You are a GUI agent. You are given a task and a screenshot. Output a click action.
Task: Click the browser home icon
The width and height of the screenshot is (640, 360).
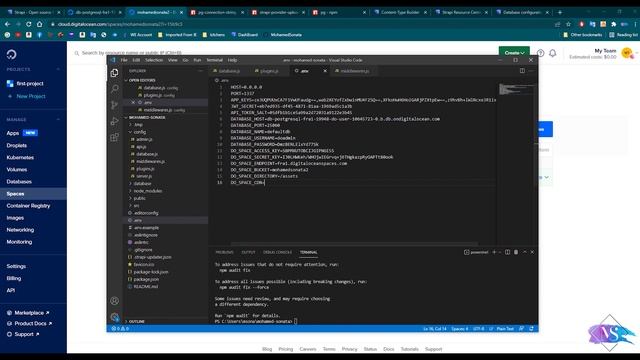click(40, 24)
